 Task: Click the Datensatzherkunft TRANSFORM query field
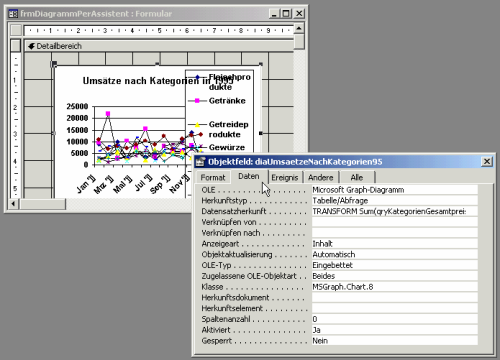point(394,211)
